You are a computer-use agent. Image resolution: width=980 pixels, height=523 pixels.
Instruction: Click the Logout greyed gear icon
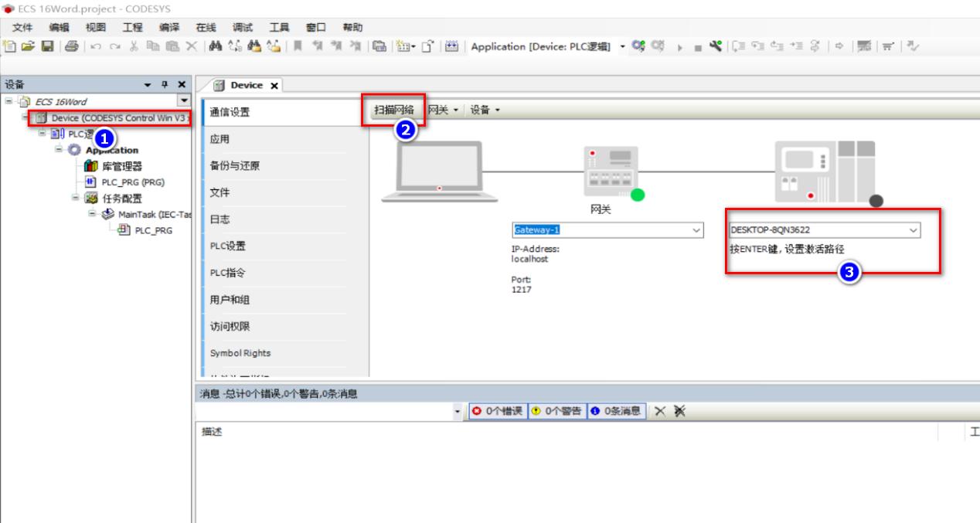click(x=658, y=46)
